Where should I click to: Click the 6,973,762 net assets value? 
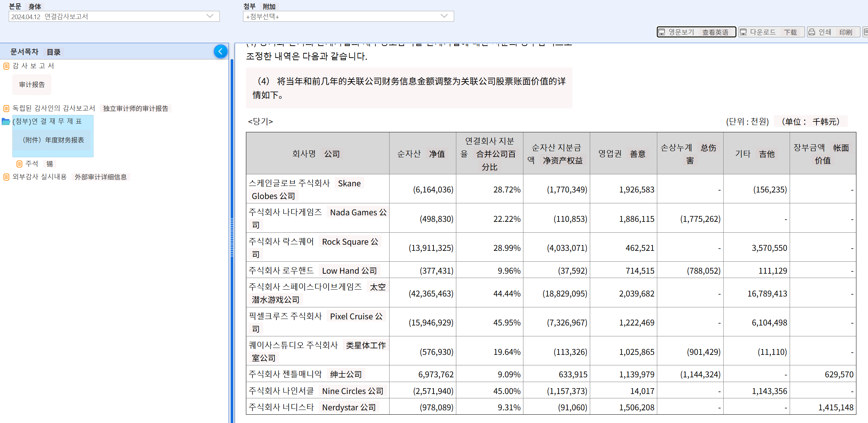436,374
